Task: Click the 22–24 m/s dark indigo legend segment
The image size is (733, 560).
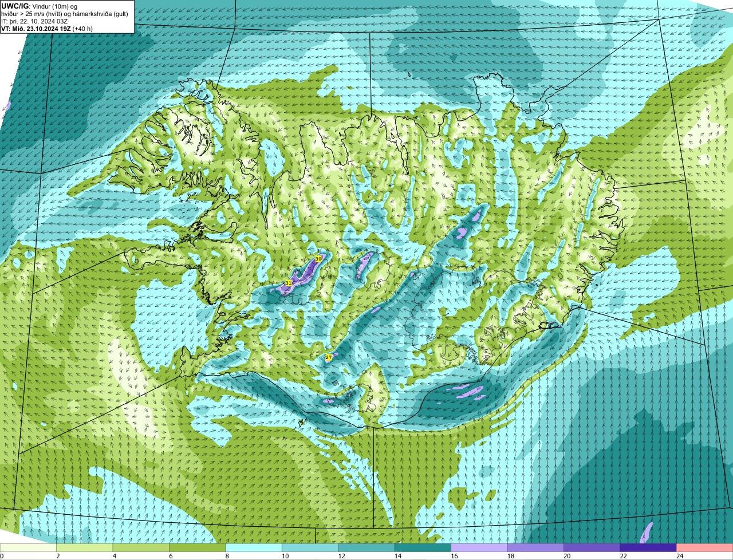Action: [x=648, y=547]
